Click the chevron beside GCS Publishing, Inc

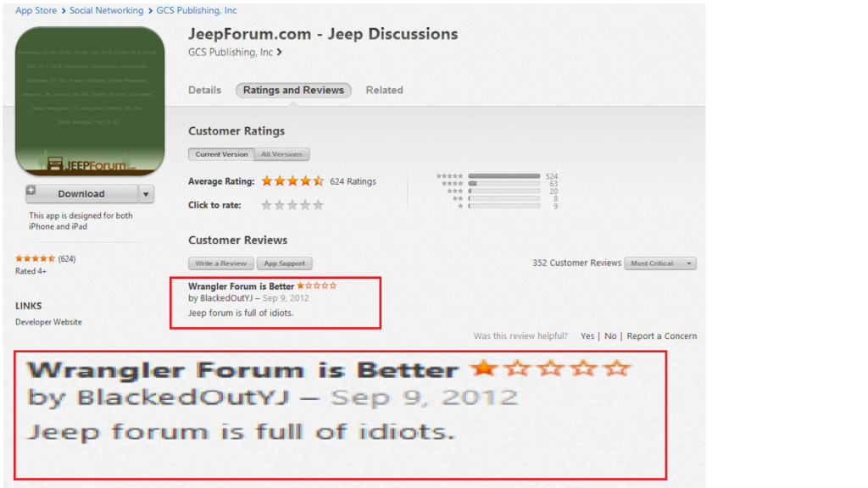pos(280,52)
